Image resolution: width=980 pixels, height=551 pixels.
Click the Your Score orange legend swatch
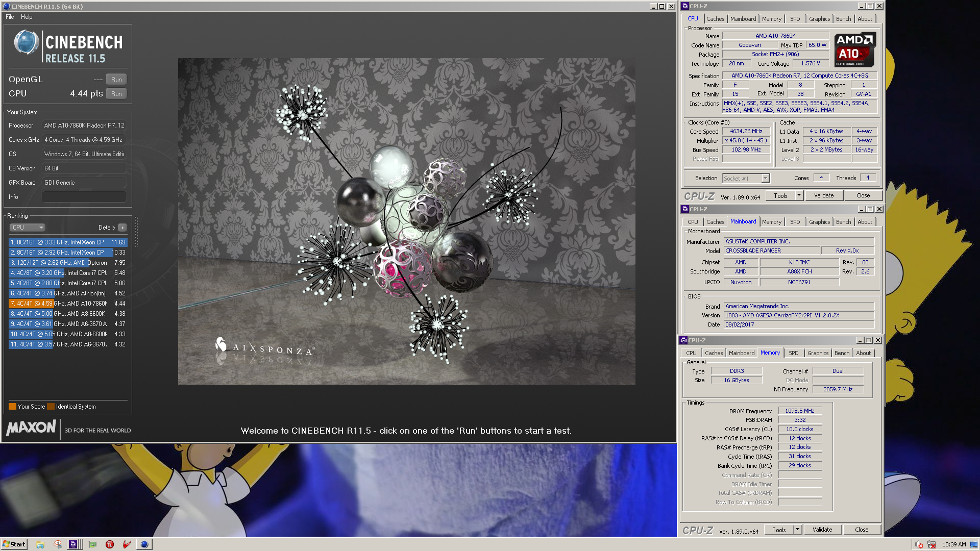[12, 407]
